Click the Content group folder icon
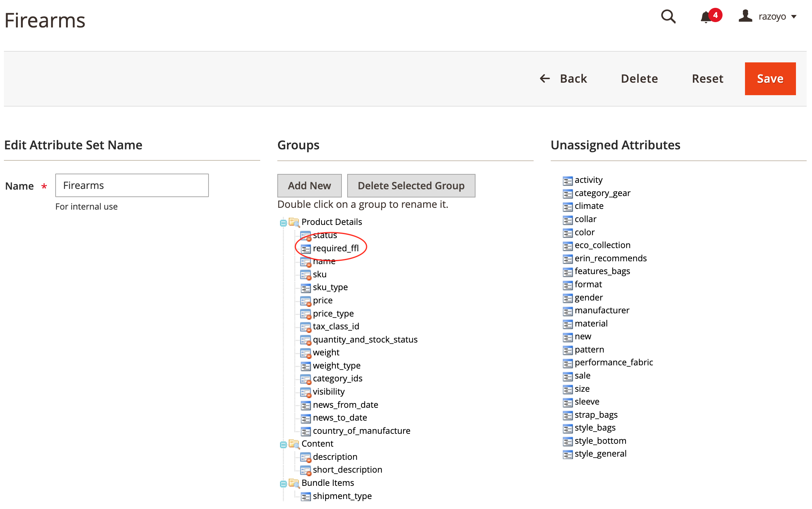This screenshot has height=509, width=812. (294, 444)
